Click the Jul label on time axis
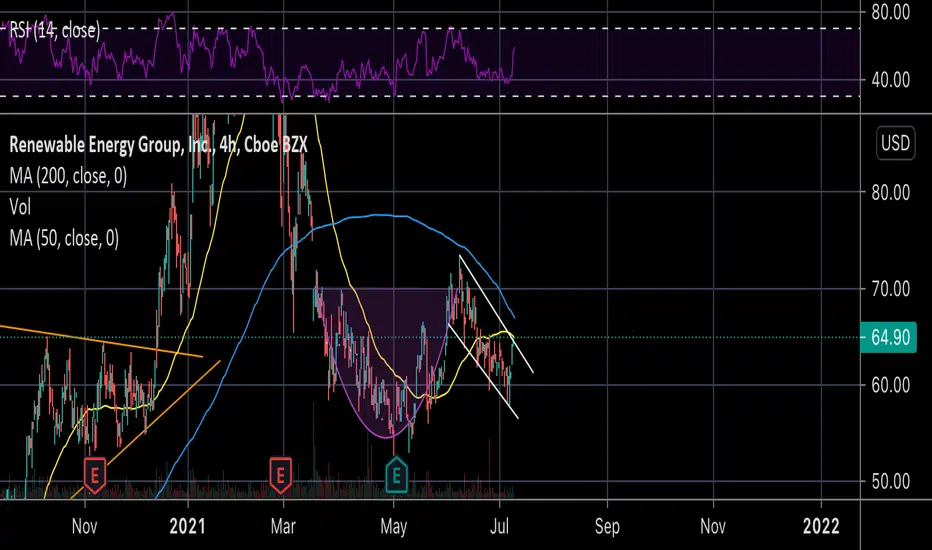 pos(499,526)
